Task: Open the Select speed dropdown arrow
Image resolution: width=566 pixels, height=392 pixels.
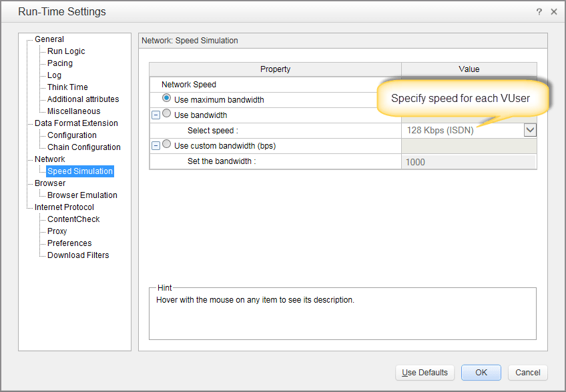Action: point(530,130)
